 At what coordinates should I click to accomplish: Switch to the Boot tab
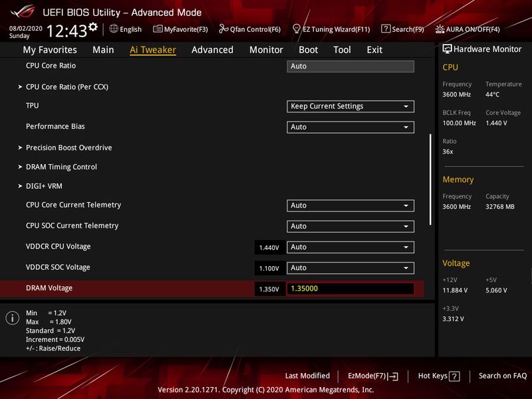[308, 50]
